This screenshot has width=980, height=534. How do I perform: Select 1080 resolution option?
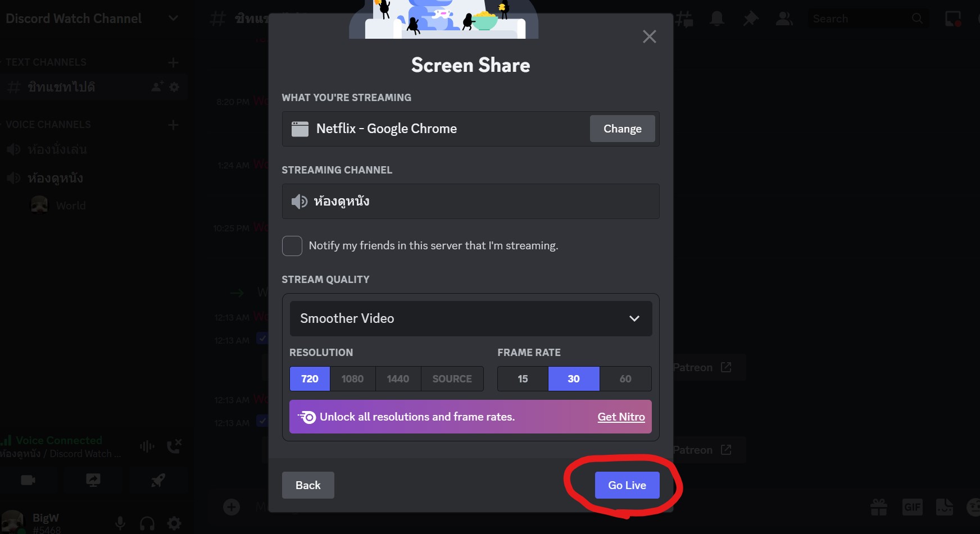point(352,379)
